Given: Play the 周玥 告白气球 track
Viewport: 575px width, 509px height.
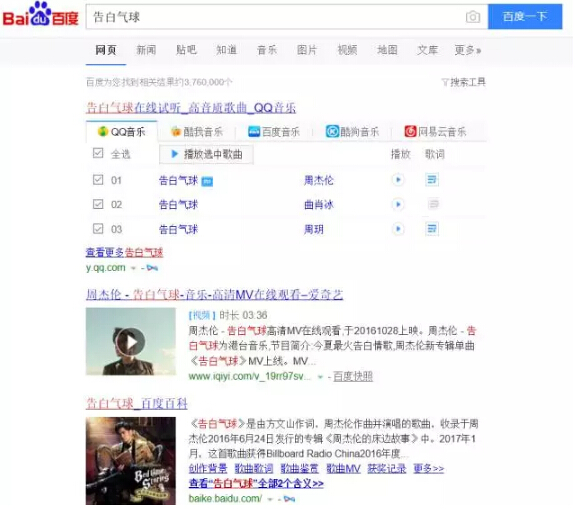Looking at the screenshot, I should pos(398,229).
